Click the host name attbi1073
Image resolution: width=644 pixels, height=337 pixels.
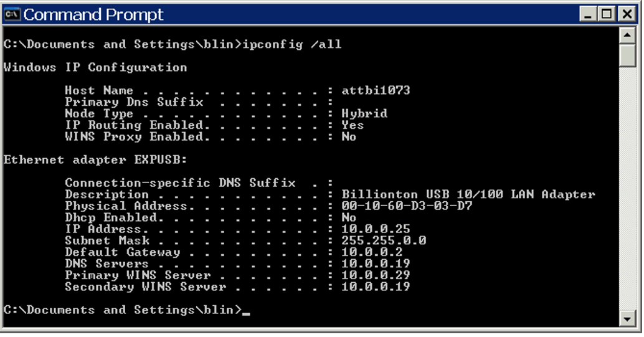[376, 90]
